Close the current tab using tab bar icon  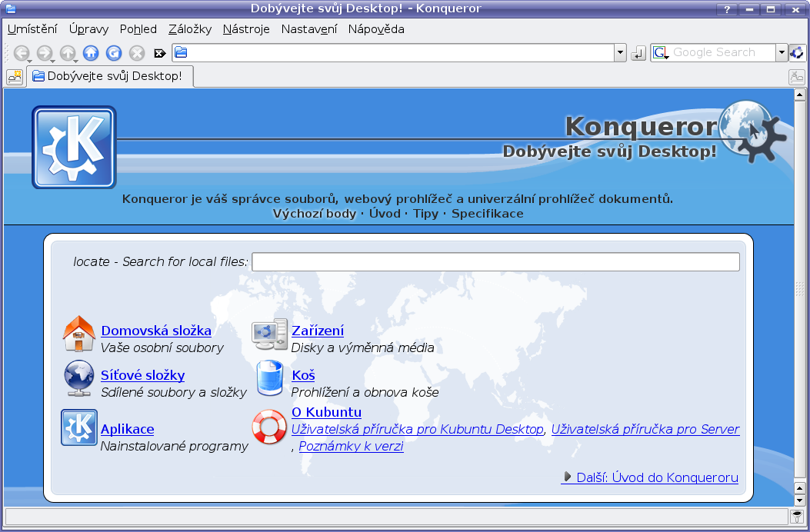797,77
